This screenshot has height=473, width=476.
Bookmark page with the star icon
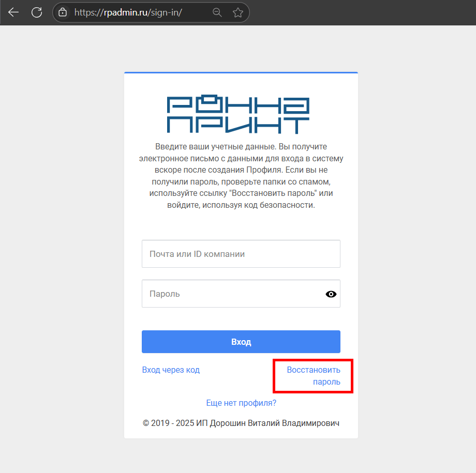pyautogui.click(x=238, y=12)
